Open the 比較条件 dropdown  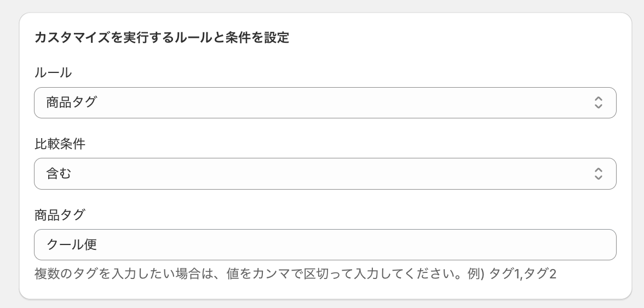pos(325,174)
